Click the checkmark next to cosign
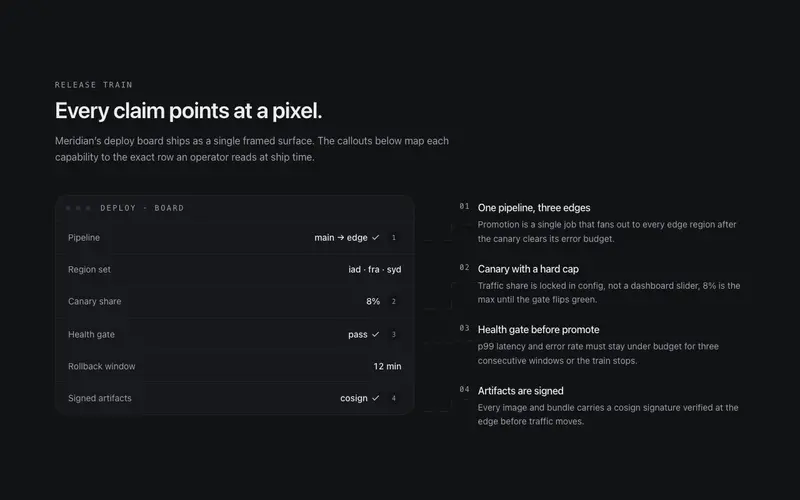Image resolution: width=800 pixels, height=500 pixels. [376, 398]
